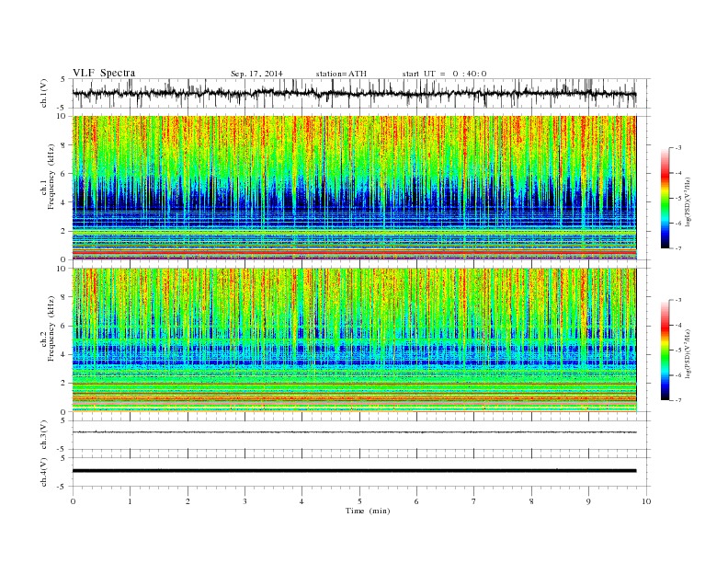Select the date "Sep. 17, 2014"
This screenshot has width=728, height=563.
pyautogui.click(x=256, y=74)
